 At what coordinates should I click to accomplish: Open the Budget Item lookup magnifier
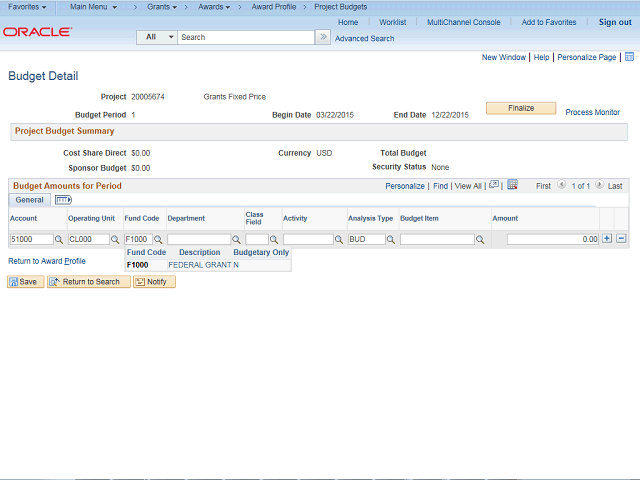click(480, 240)
